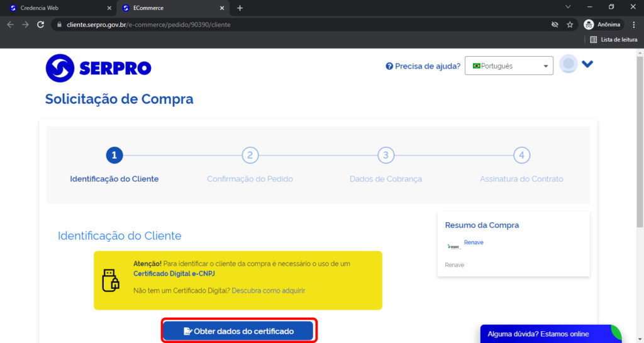Image resolution: width=644 pixels, height=343 pixels.
Task: Click the tracking blocked eye icon
Action: click(555, 25)
